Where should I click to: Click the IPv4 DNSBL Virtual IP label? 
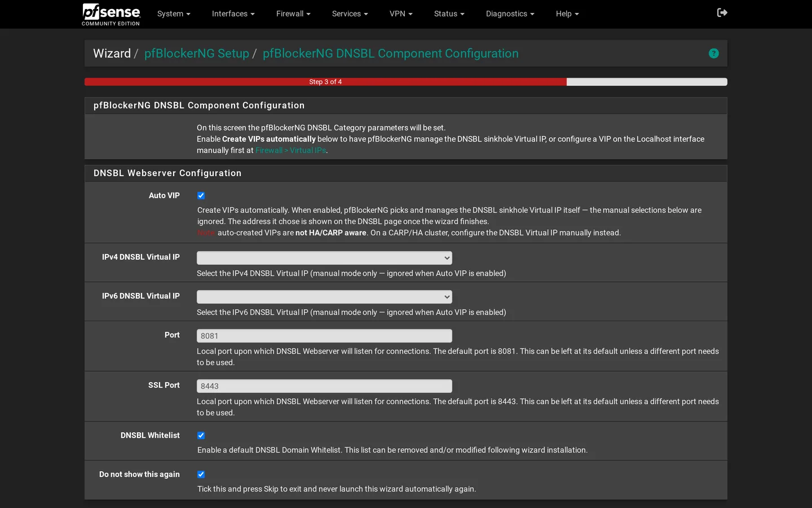pos(141,257)
